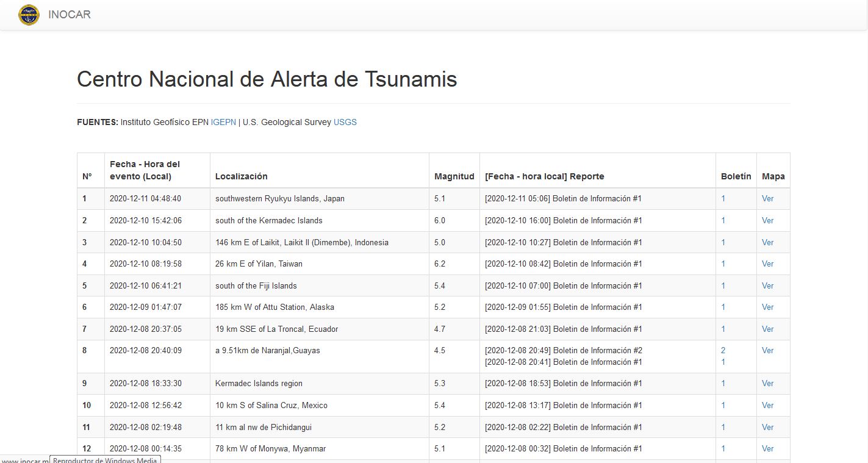View map for Salina Cruz, Mexico earthquake

pos(767,406)
